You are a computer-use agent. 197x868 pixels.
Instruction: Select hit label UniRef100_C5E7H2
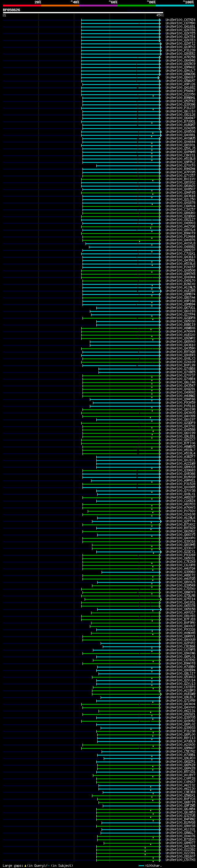pyautogui.click(x=180, y=751)
